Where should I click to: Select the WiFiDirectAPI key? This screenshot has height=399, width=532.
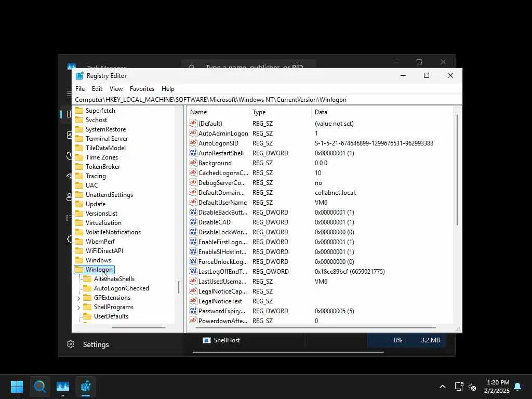[104, 251]
